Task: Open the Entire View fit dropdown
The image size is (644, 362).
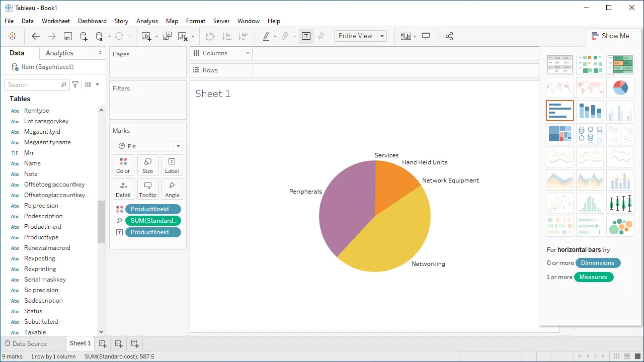Action: [x=382, y=36]
